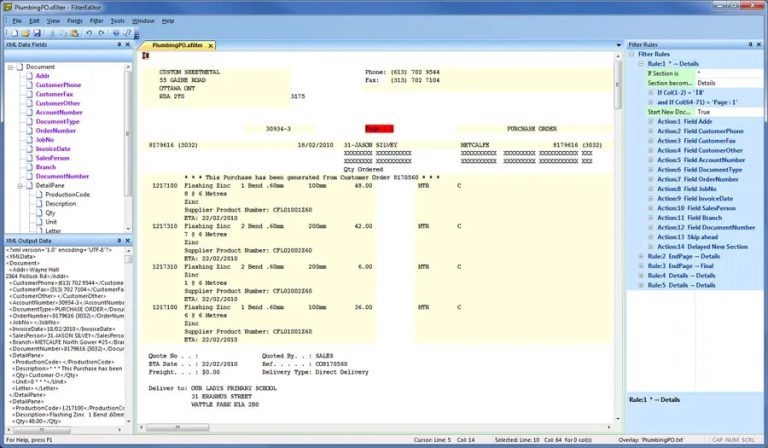The height and width of the screenshot is (448, 768).
Task: Open the File menu
Action: 17,21
